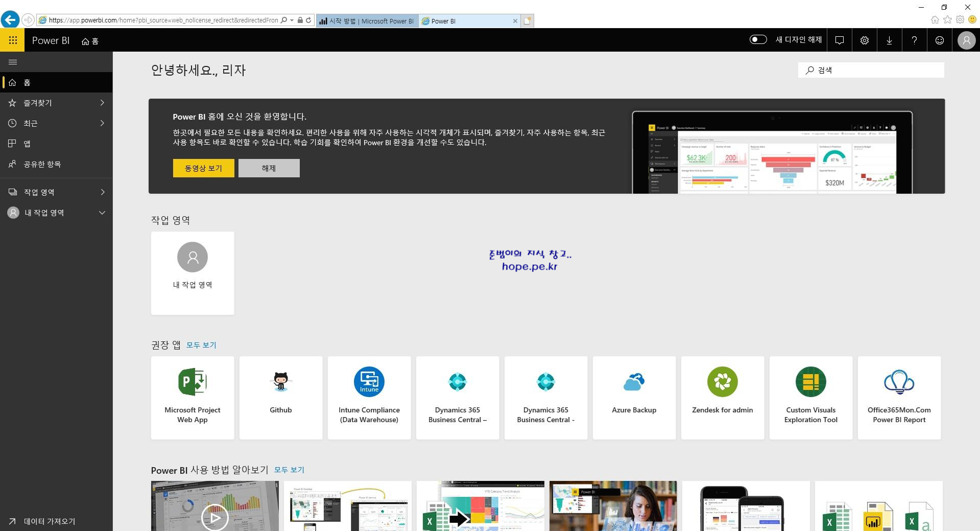Expand the 최근 flyout chevron
Viewport: 980px width, 531px height.
[102, 123]
